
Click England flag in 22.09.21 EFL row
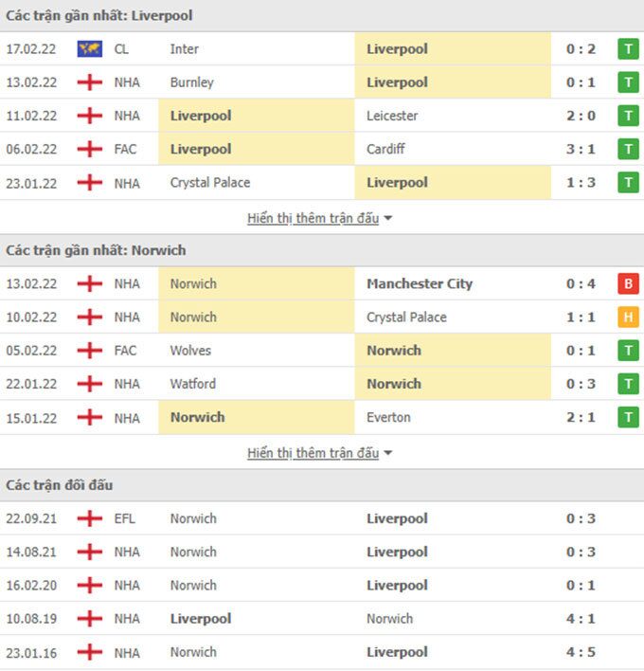tap(90, 518)
